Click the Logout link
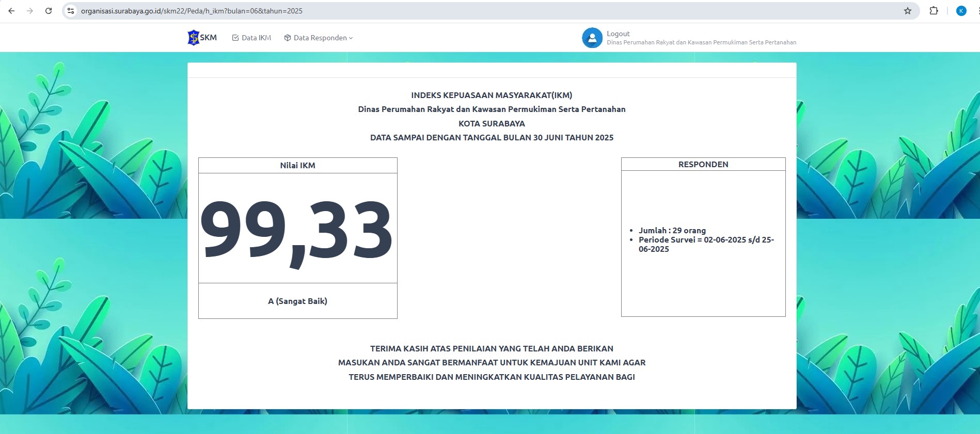 click(x=618, y=34)
